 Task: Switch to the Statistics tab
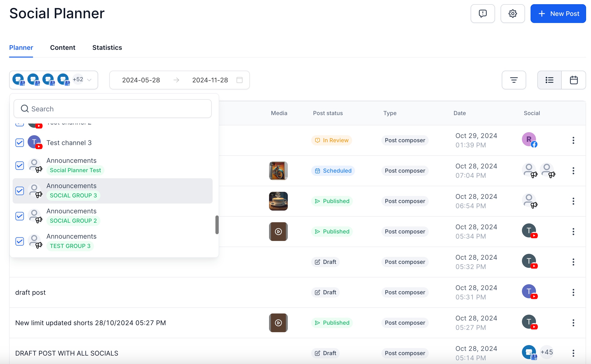click(x=107, y=47)
